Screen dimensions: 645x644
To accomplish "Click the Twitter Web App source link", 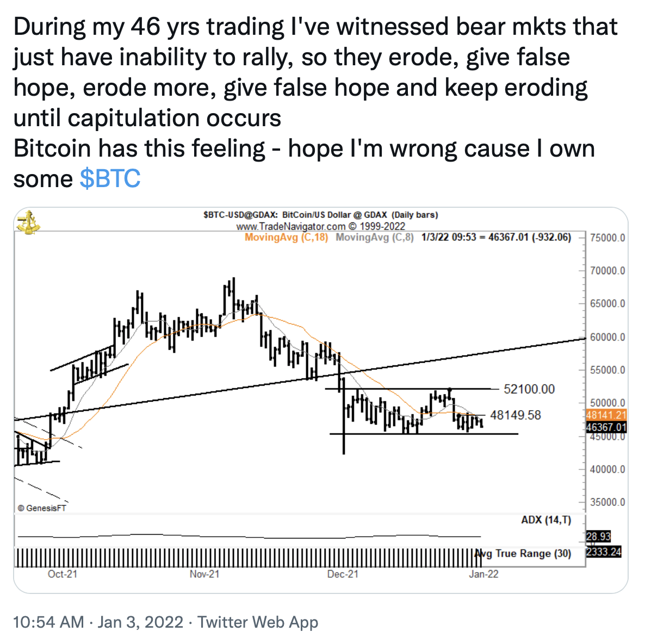I will (x=258, y=622).
